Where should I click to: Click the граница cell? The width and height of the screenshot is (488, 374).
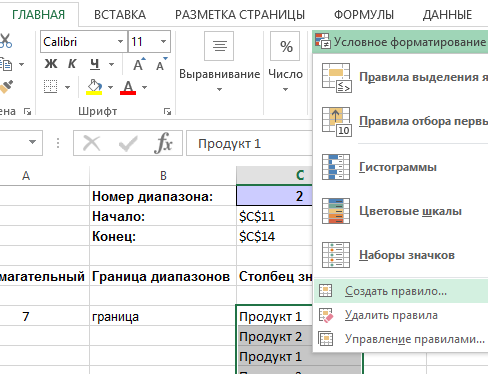pos(163,316)
